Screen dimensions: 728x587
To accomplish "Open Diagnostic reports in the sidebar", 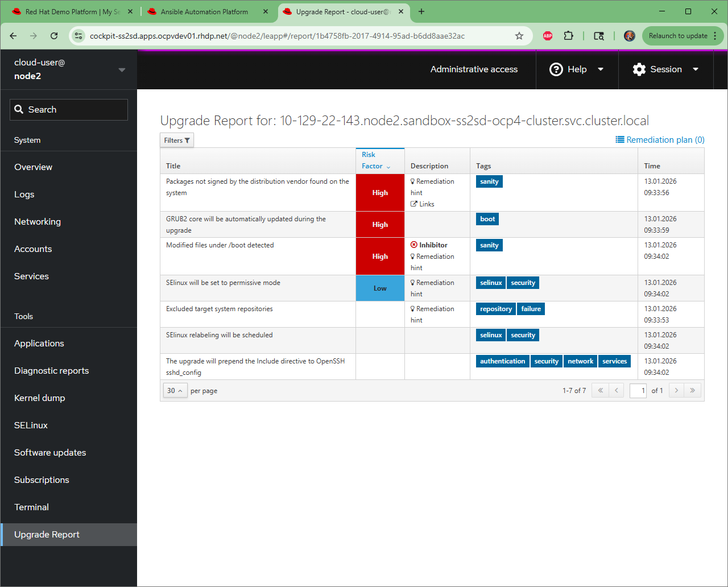I will pyautogui.click(x=69, y=371).
